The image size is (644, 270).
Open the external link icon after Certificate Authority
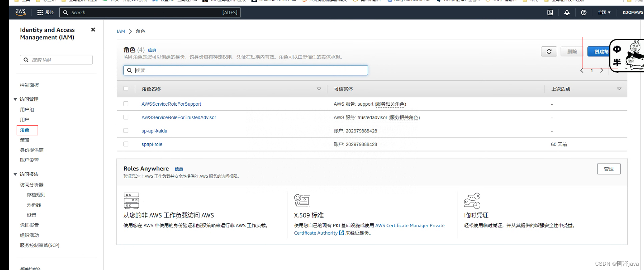[x=341, y=233]
